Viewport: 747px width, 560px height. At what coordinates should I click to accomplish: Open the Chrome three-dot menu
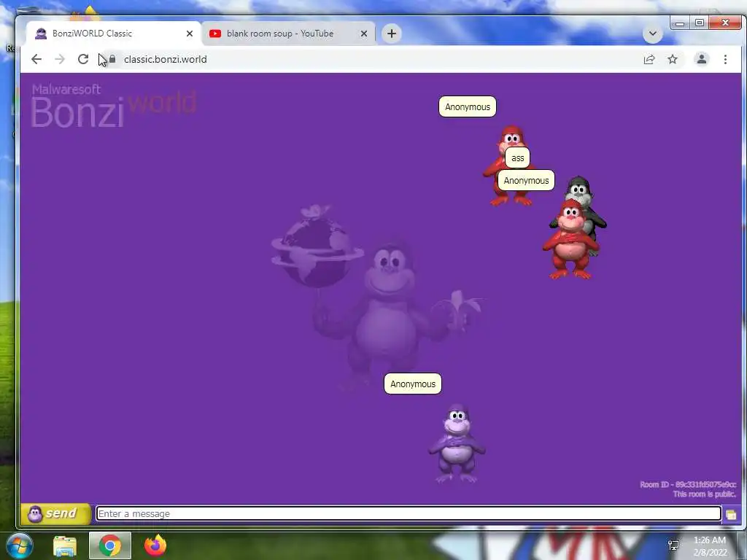point(725,60)
